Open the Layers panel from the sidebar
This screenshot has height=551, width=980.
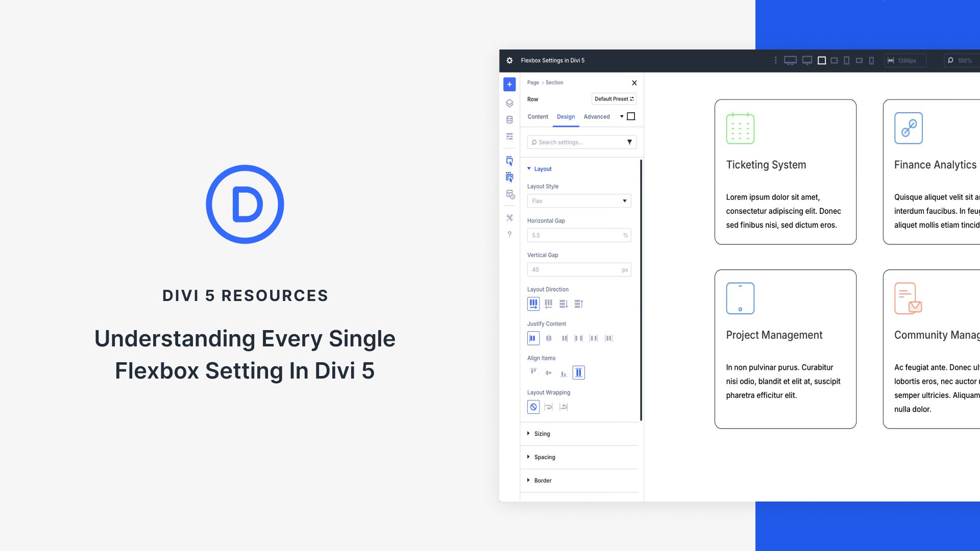click(509, 103)
